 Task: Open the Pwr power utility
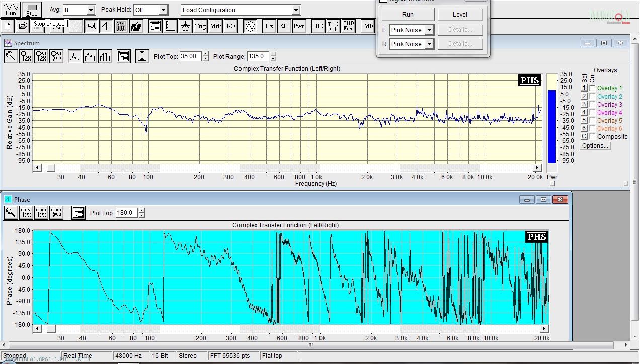point(299,26)
